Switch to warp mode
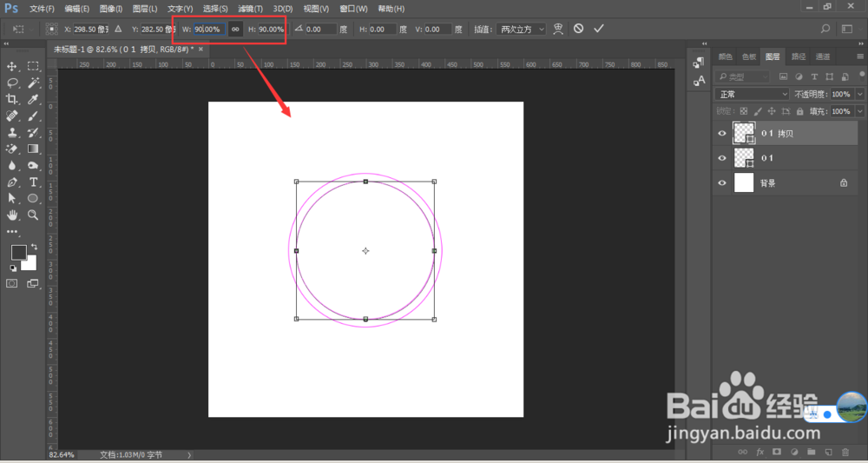This screenshot has height=463, width=868. click(x=558, y=29)
